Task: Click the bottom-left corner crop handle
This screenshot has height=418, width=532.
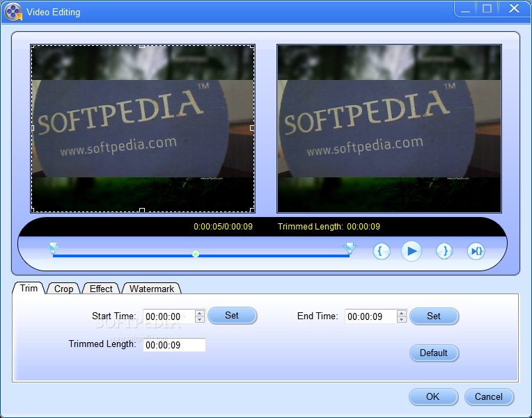Action: pos(33,211)
